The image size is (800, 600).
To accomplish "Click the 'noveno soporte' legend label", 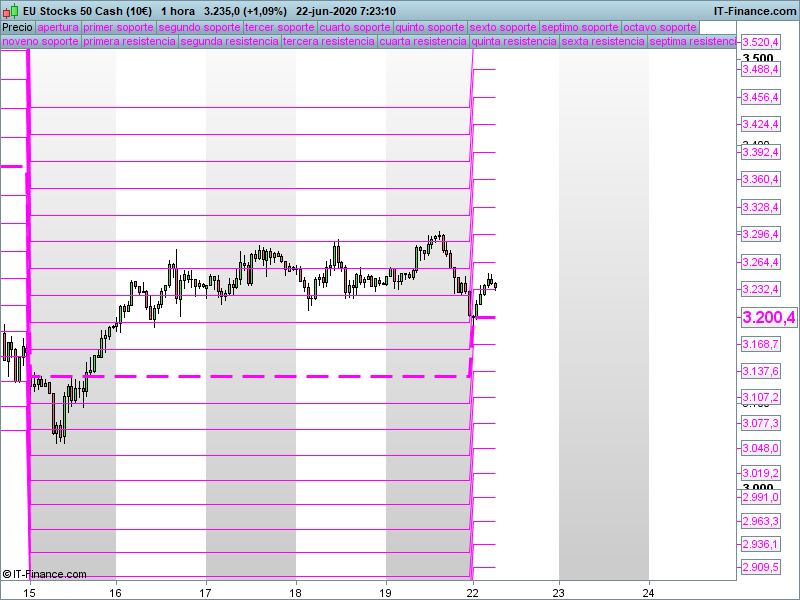I will [x=40, y=42].
